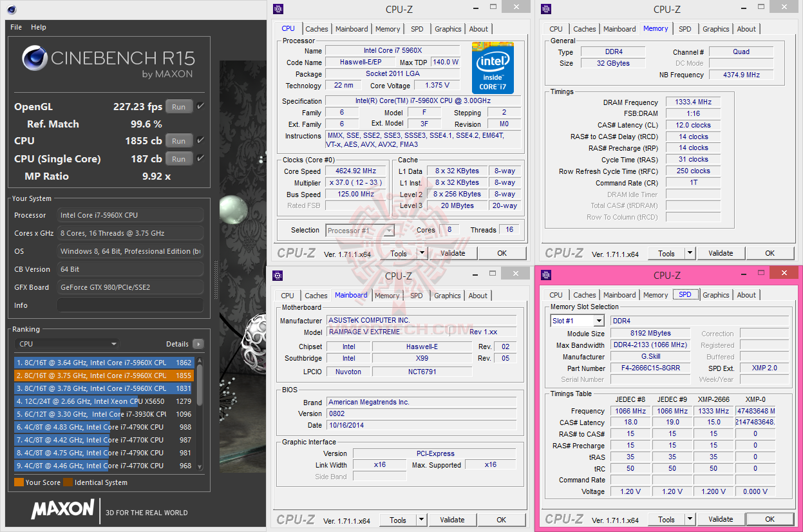Click the GeForce GTX 980 GFX Board field
Viewport: 803px width, 532px height.
coord(130,287)
